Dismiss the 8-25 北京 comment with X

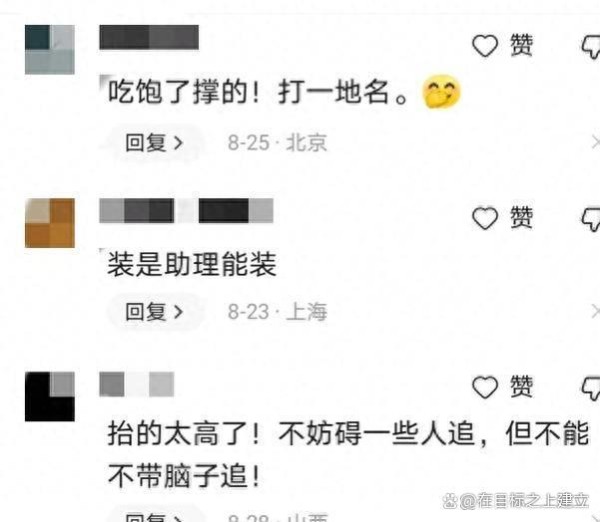coord(596,143)
